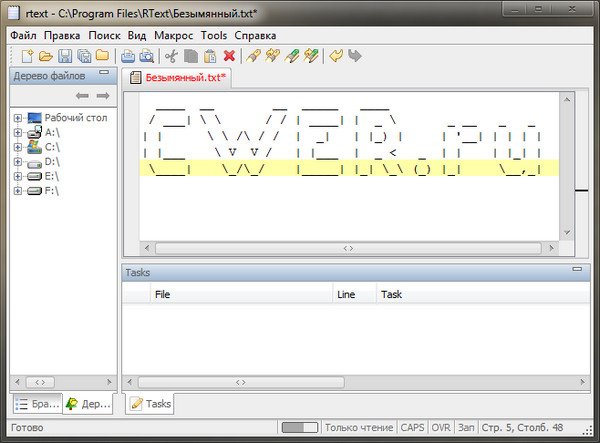600x443 pixels.
Task: Click the Зап status bar indicator
Action: click(466, 427)
